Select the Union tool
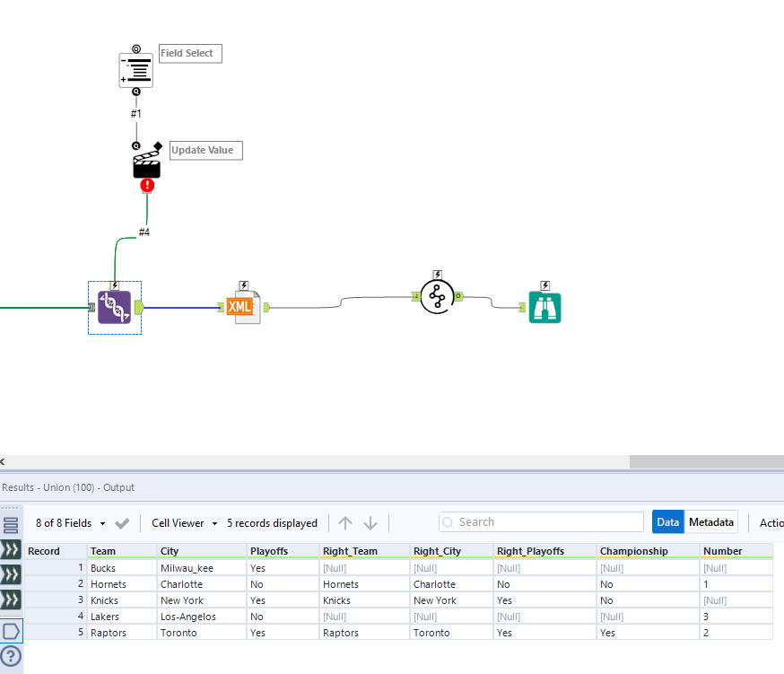This screenshot has width=784, height=674. [x=437, y=296]
